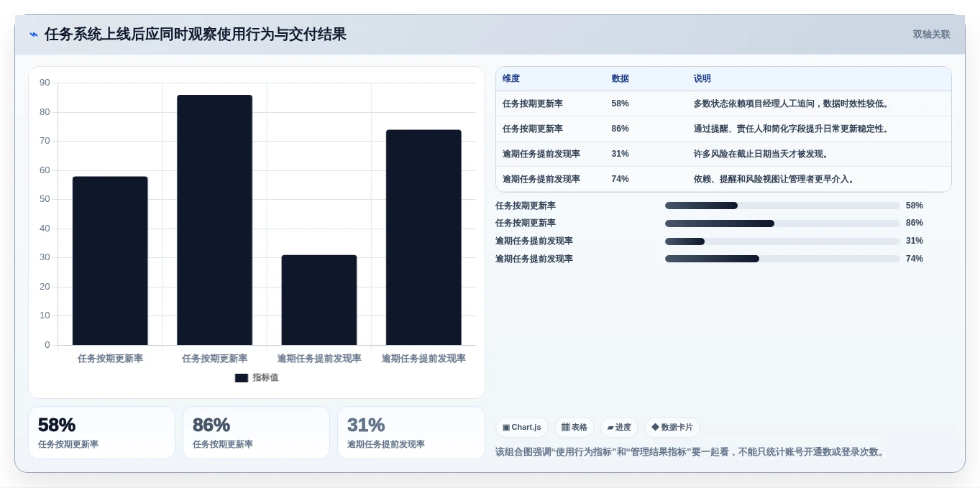Click the 逾期任务提前发现率 label of the 31% progress bar

point(534,241)
